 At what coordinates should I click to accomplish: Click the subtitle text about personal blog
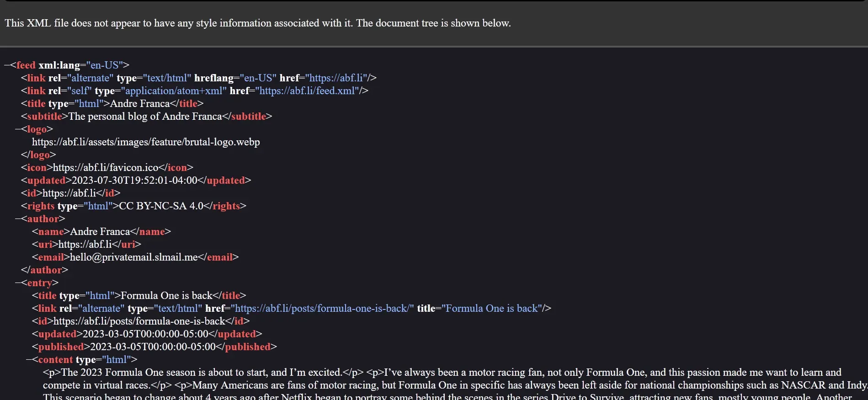[x=145, y=117]
